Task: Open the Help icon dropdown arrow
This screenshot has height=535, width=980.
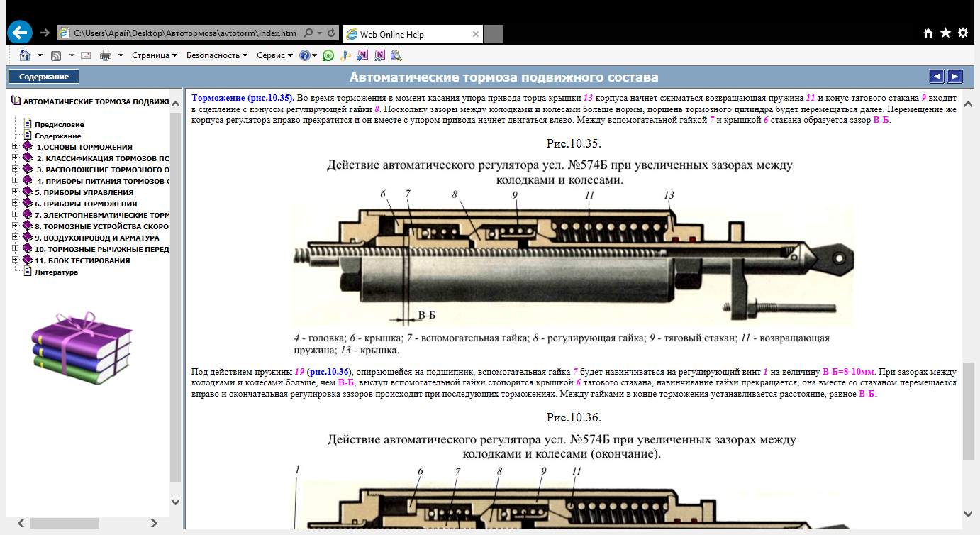Action: pyautogui.click(x=314, y=55)
